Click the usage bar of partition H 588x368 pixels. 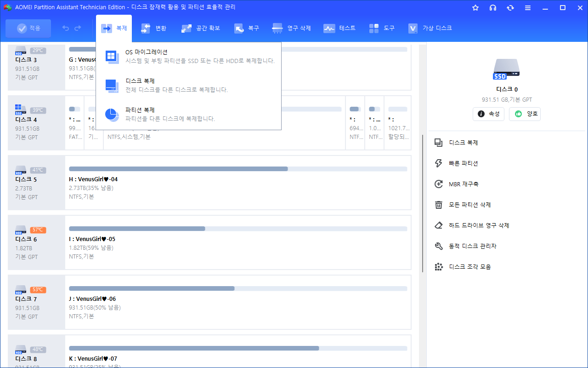(238, 169)
